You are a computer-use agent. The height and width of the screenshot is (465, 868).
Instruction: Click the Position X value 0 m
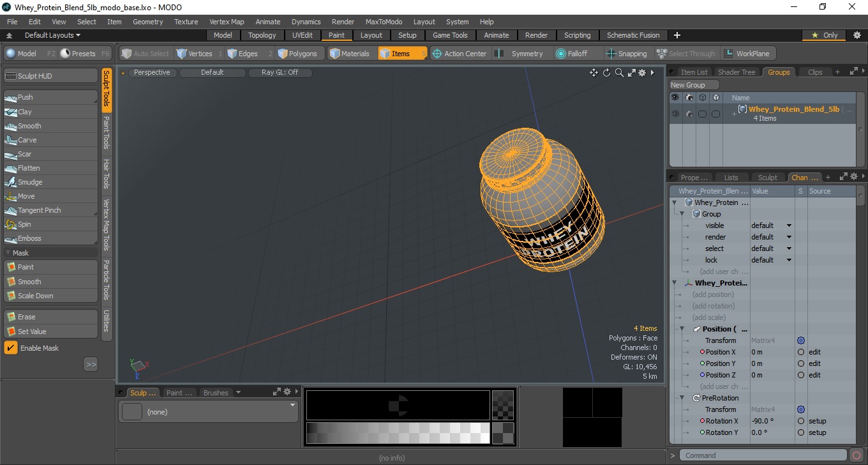point(772,352)
